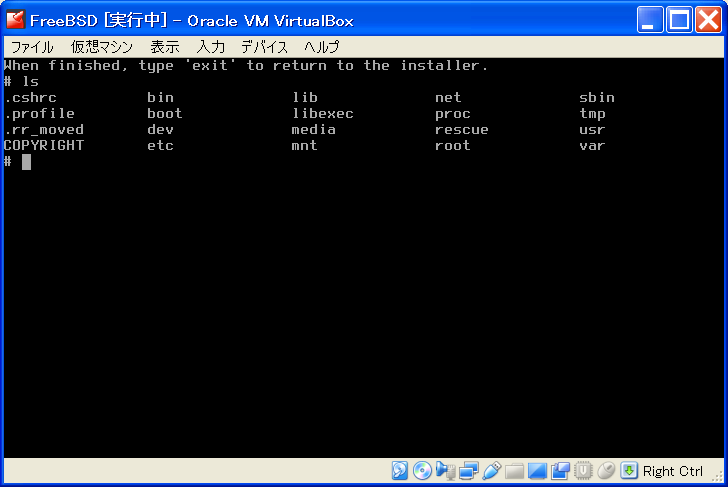Click the libexec directory name
Image resolution: width=728 pixels, height=487 pixels.
(x=323, y=114)
